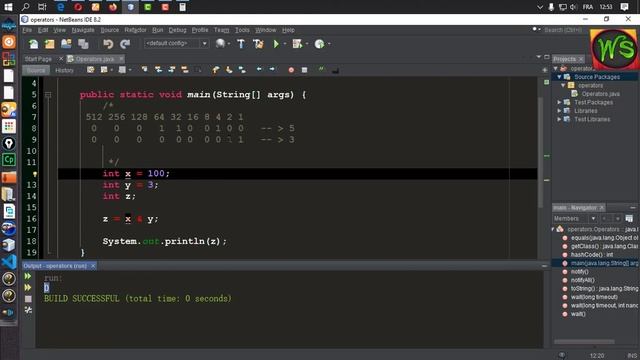640x360 pixels.
Task: Click the Redo toolbar icon
Action: [125, 44]
